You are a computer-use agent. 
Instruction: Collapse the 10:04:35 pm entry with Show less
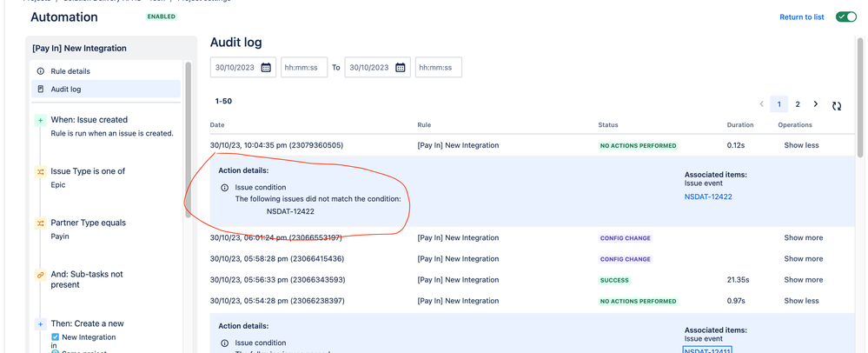pyautogui.click(x=801, y=145)
